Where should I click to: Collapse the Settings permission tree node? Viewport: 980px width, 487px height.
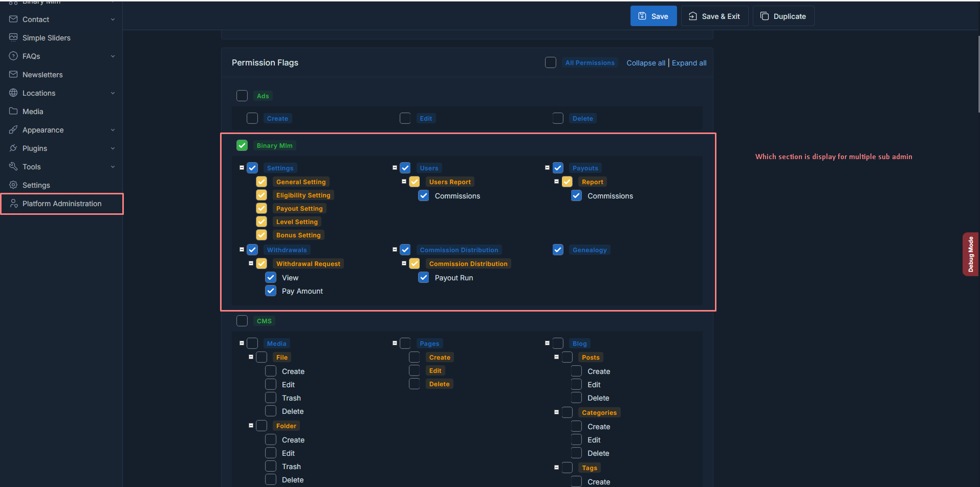(242, 168)
